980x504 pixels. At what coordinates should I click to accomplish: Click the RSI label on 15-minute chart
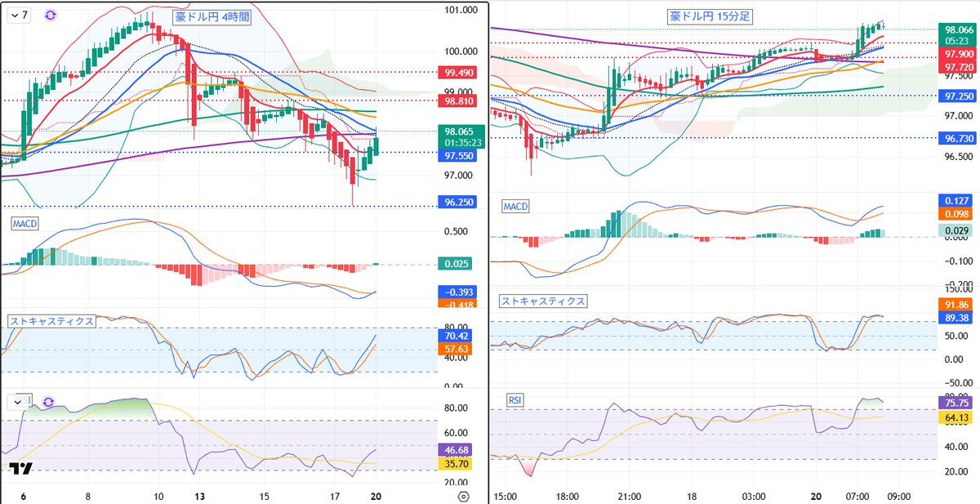515,400
